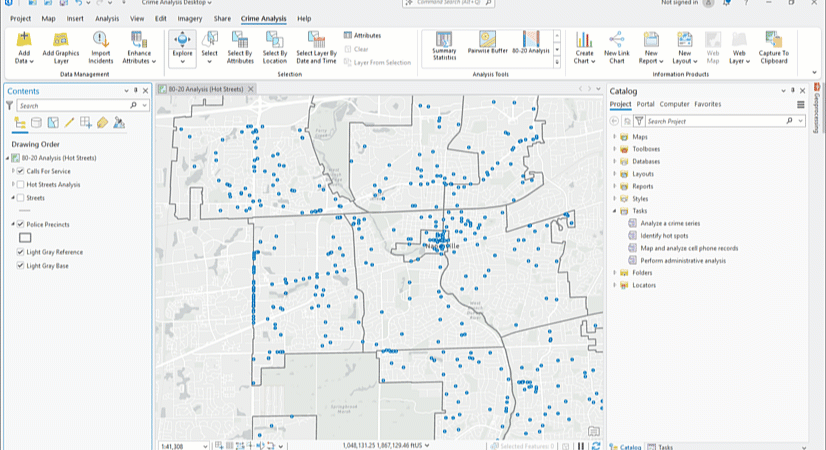The width and height of the screenshot is (826, 450).
Task: Switch Contents to List By Snapping
Action: click(x=86, y=123)
